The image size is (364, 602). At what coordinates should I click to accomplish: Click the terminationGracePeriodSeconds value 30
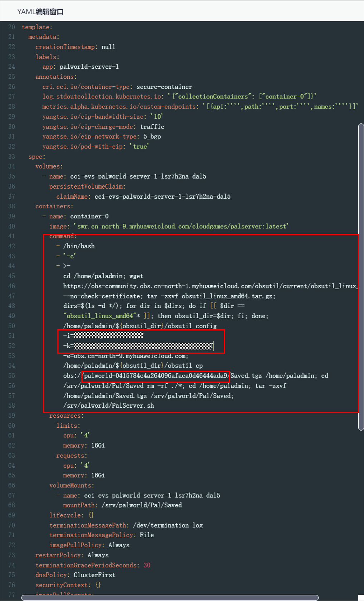(x=147, y=565)
